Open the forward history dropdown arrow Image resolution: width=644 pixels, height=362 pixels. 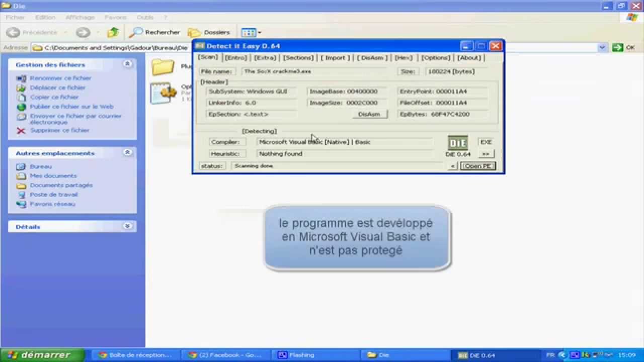click(x=97, y=33)
